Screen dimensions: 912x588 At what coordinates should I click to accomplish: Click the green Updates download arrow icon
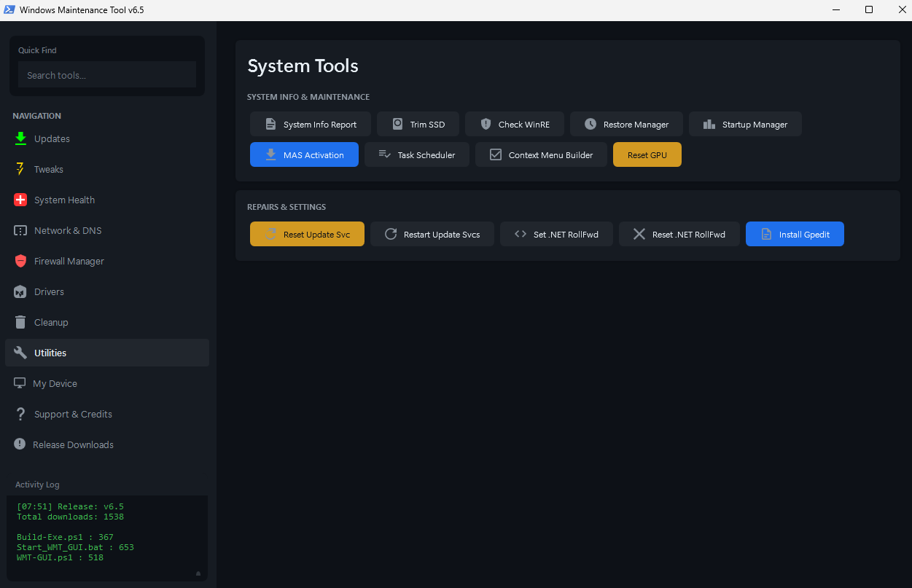(20, 138)
